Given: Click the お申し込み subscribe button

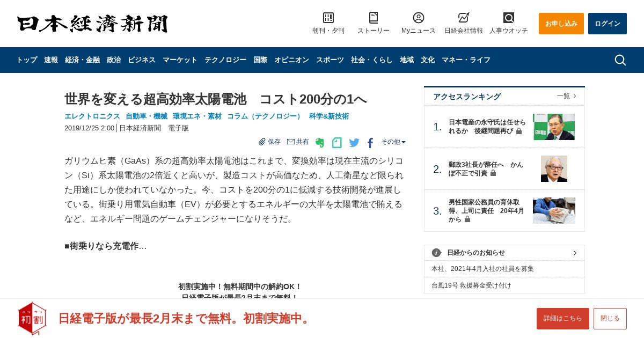Looking at the screenshot, I should click(561, 24).
